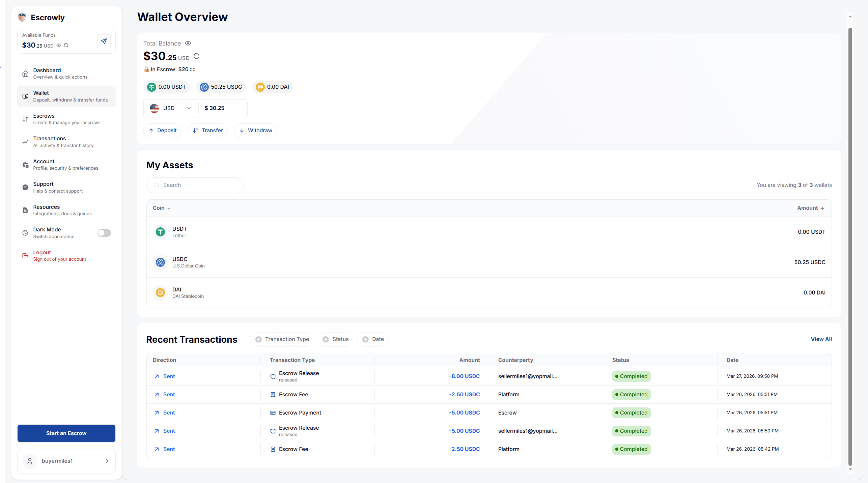Viewport: 868px width, 483px height.
Task: Click Sent arrow on Escrow Payment row
Action: (157, 413)
